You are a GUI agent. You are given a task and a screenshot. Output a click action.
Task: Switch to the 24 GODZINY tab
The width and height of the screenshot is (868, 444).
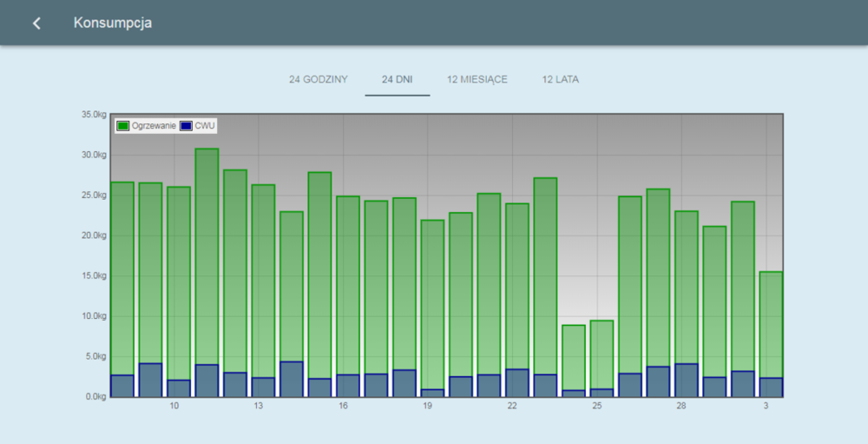click(x=319, y=79)
